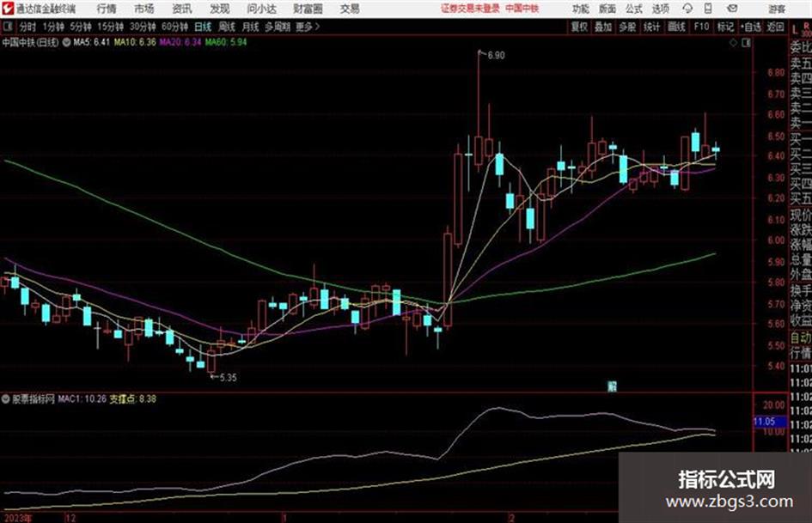Switch to the 5分钟 period tab
The image size is (812, 523).
(81, 27)
